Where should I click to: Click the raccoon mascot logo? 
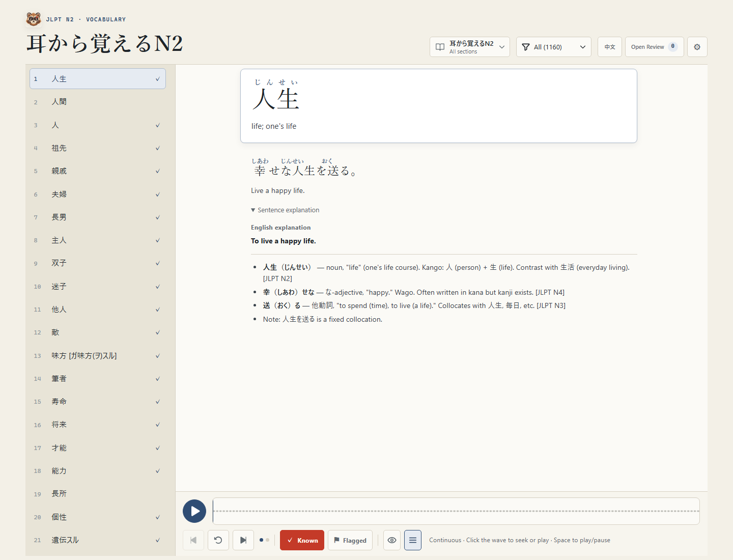point(34,19)
